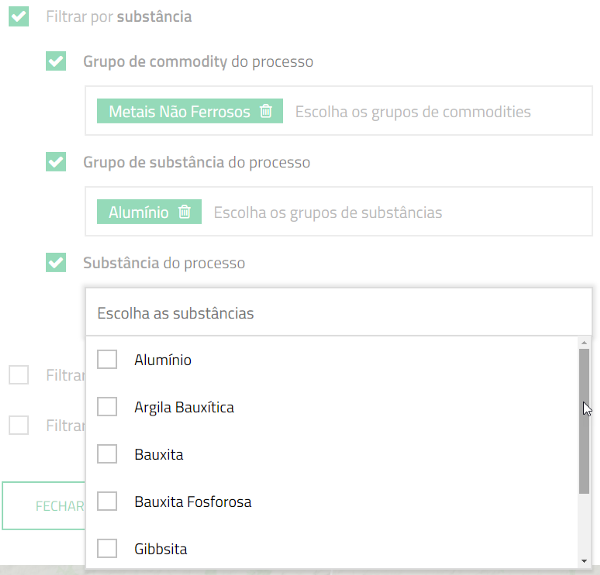Toggle Grupo de commodity do processo checkbox
This screenshot has height=575, width=600.
point(56,61)
